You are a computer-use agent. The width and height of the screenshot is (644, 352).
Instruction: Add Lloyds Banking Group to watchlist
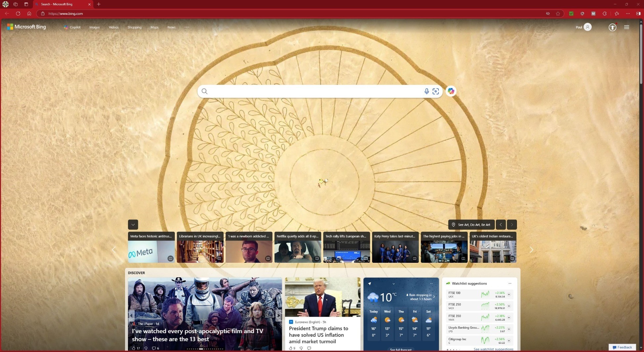coord(509,329)
